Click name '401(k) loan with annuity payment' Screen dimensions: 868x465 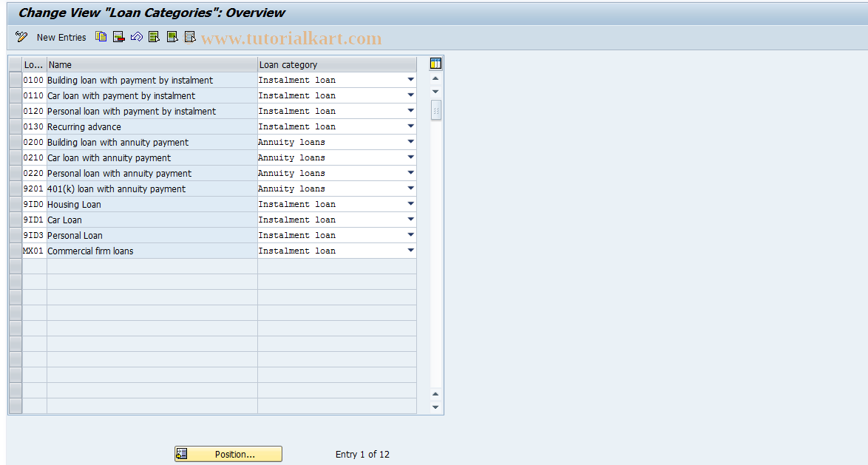pos(117,189)
